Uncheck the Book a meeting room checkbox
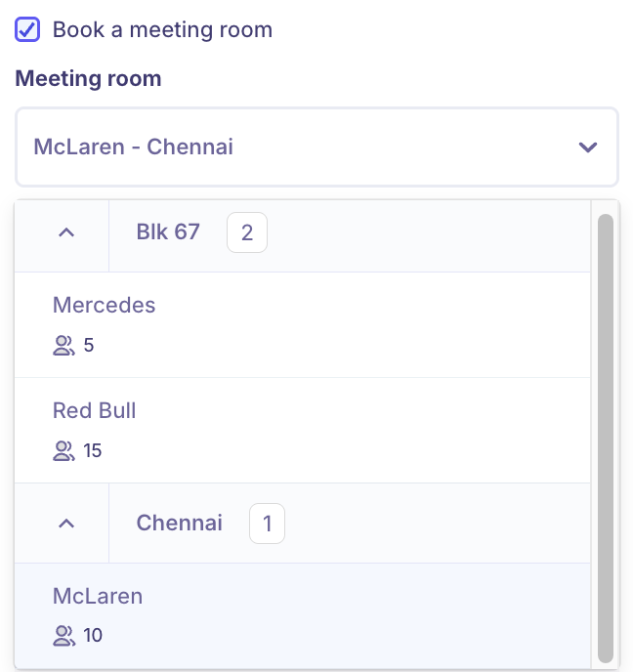 [27, 29]
